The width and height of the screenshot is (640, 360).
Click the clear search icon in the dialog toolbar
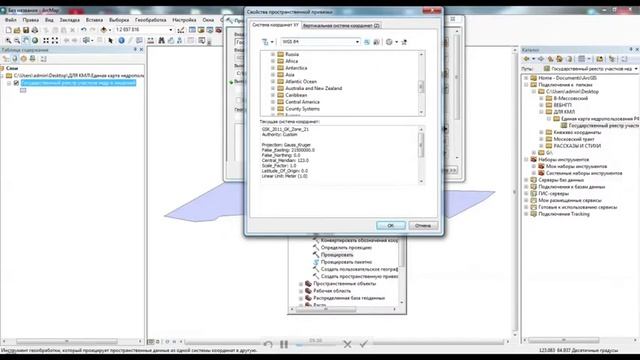pos(376,42)
